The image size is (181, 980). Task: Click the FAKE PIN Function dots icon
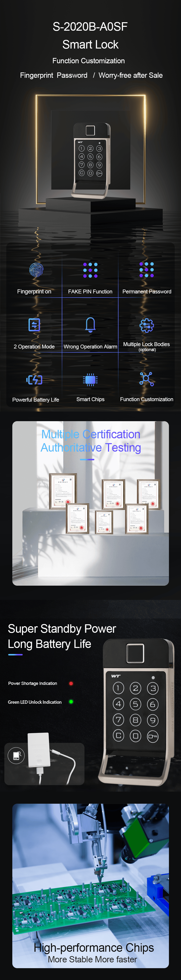point(90,270)
